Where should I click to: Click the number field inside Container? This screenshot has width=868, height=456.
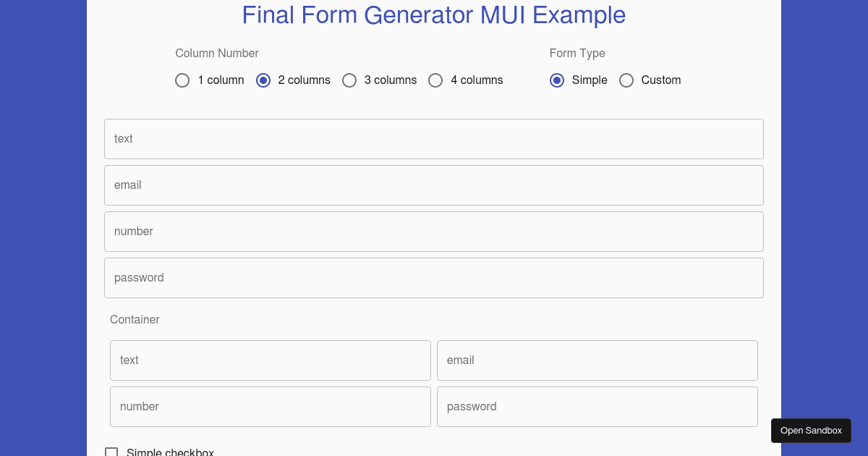point(270,406)
